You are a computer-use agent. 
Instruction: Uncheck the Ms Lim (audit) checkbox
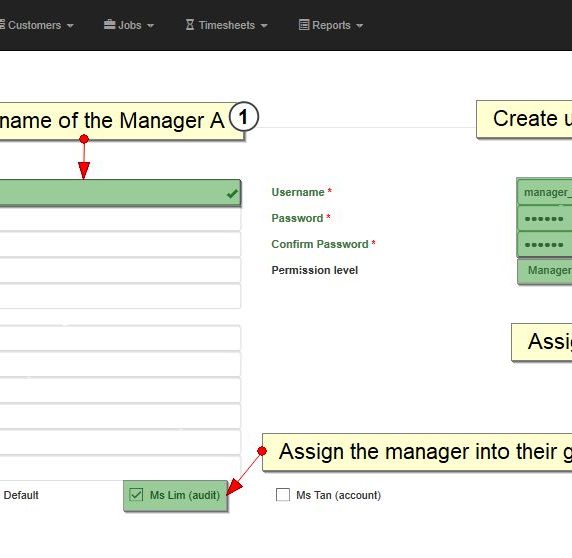point(136,495)
